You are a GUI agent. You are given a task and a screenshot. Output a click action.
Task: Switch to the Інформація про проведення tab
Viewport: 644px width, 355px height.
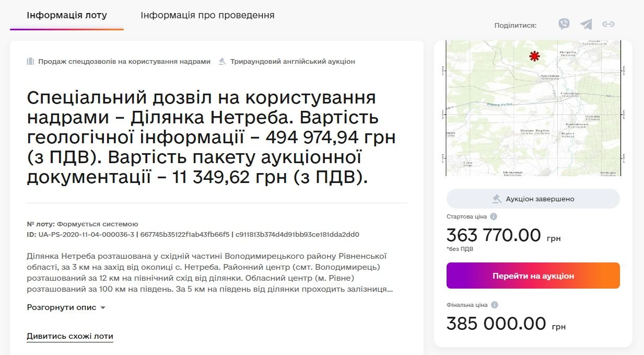click(206, 15)
